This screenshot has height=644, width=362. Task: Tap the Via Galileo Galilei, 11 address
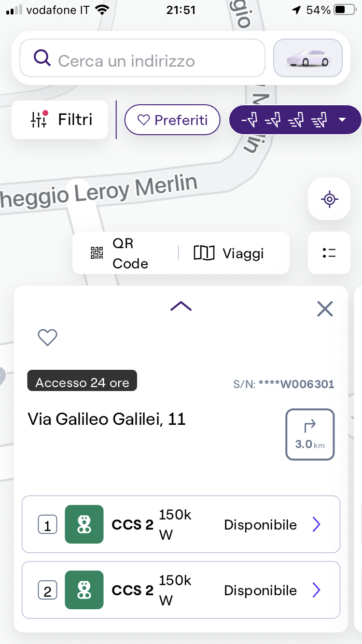click(x=107, y=419)
